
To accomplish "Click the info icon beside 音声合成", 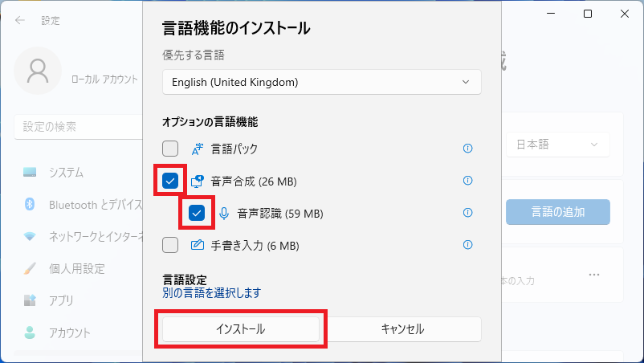I will (468, 181).
